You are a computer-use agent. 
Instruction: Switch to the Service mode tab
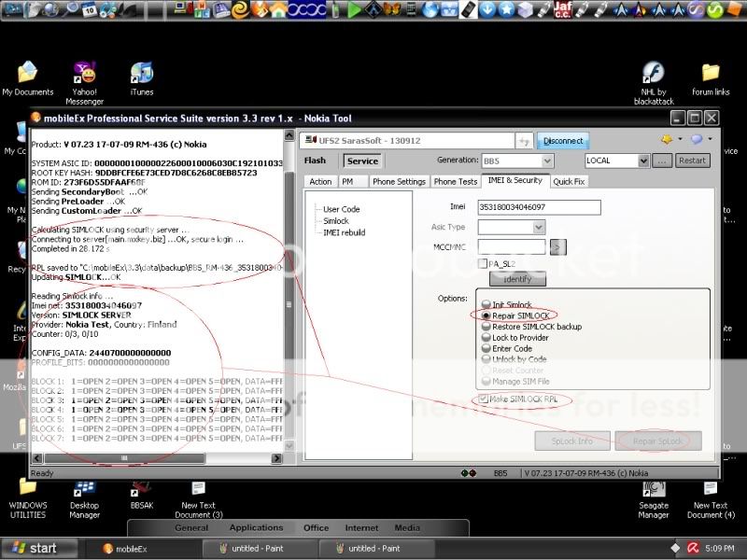362,161
